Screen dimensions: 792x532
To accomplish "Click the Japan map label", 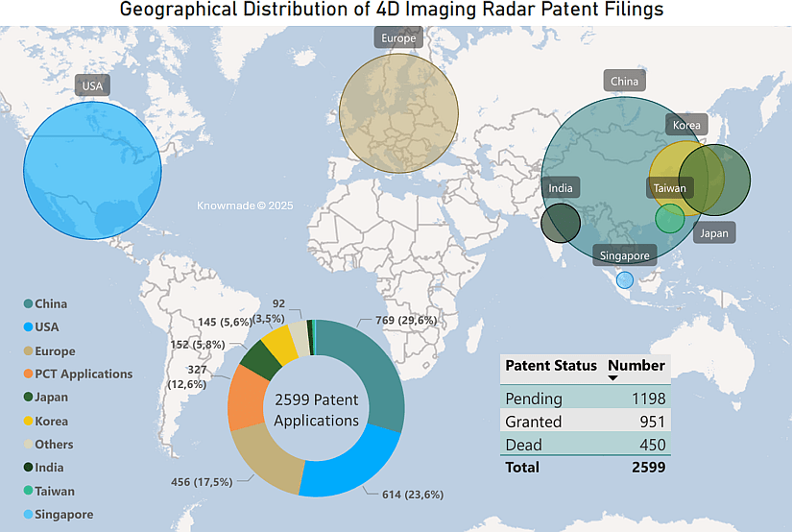I will pyautogui.click(x=714, y=233).
